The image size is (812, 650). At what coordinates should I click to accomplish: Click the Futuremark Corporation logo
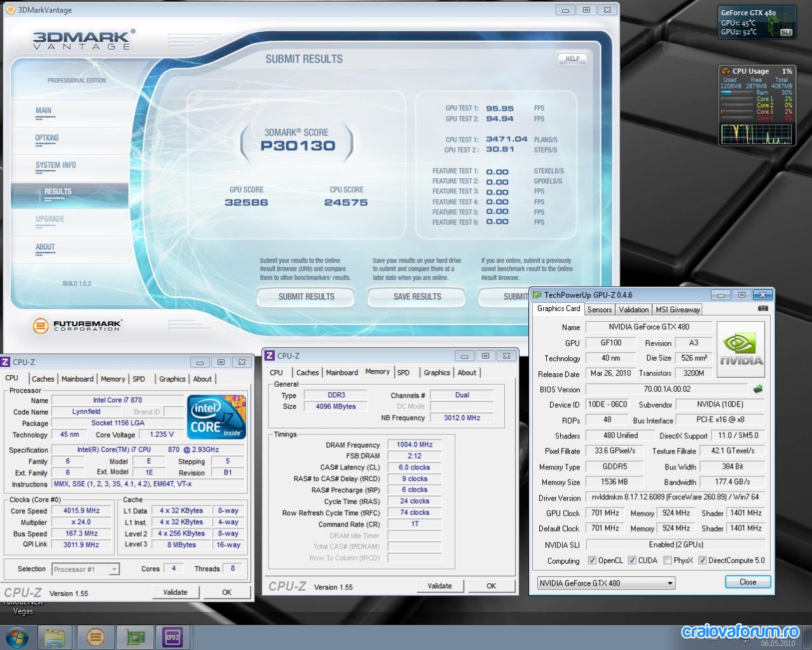point(77,326)
